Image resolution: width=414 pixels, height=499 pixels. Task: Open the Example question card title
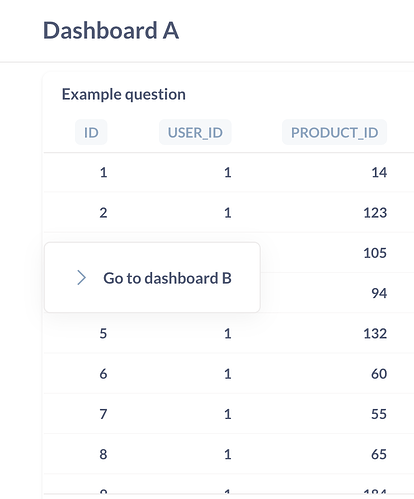point(124,94)
